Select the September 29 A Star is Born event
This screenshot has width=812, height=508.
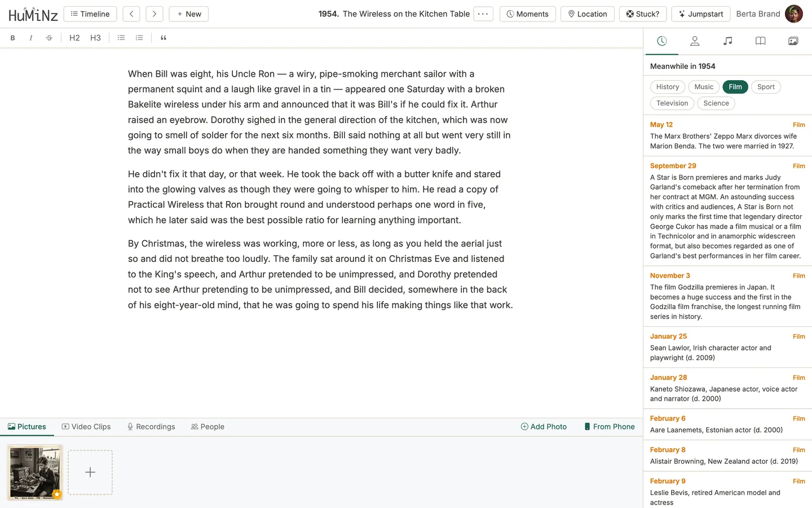click(x=727, y=211)
